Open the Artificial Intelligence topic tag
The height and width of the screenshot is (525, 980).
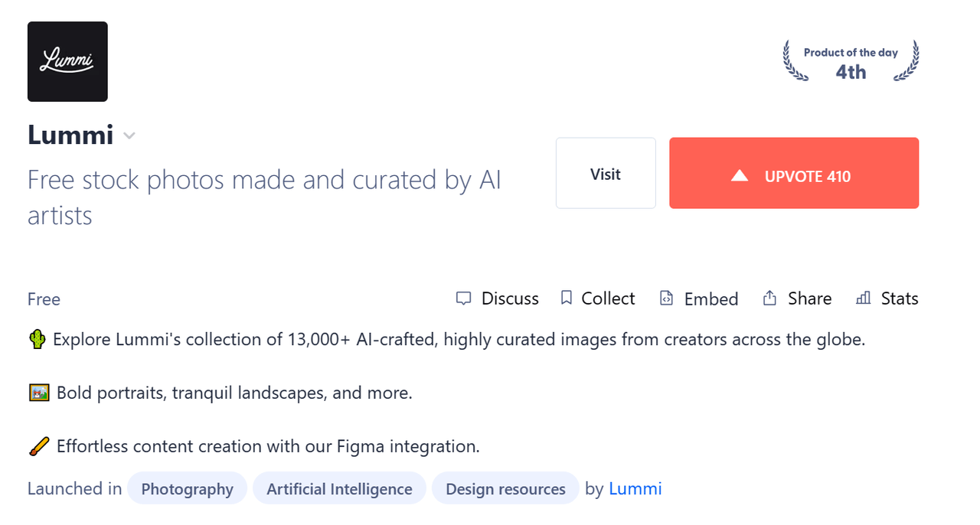pos(339,488)
